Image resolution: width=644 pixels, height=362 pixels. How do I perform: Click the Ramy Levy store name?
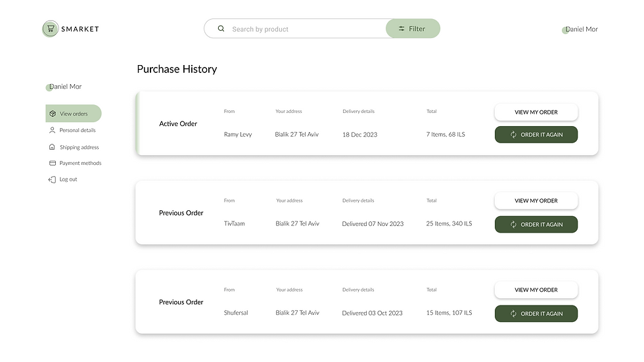[238, 135]
